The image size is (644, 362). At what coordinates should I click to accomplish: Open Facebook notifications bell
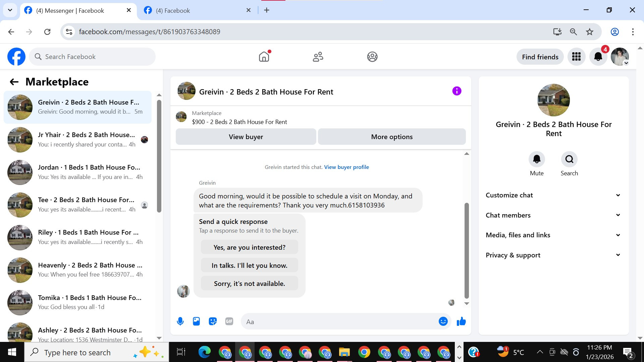pyautogui.click(x=598, y=57)
